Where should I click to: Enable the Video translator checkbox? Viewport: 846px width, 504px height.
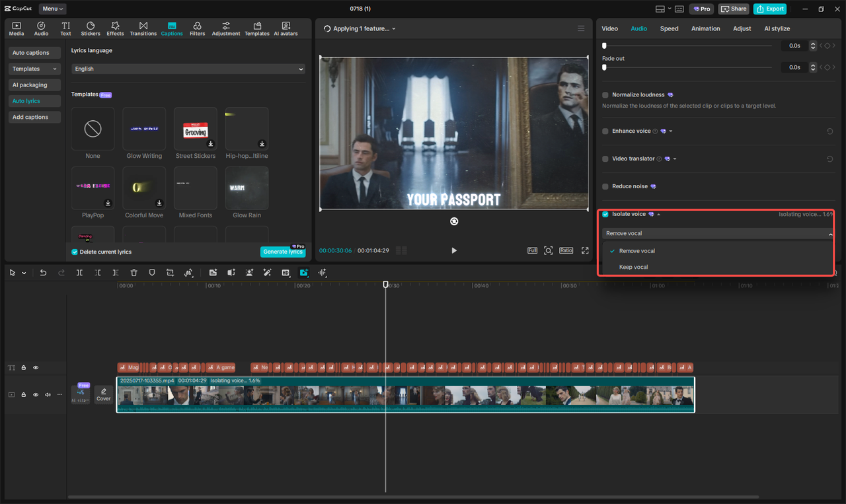pyautogui.click(x=605, y=159)
